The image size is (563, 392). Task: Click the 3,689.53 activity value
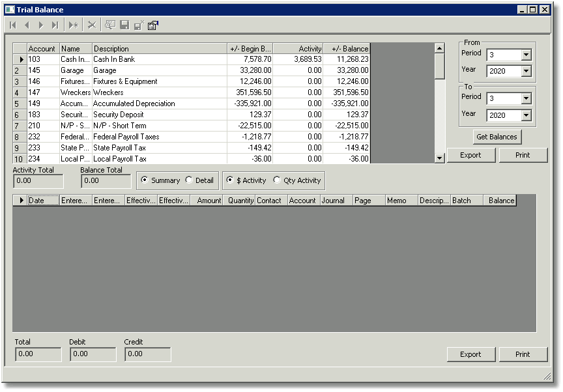(298, 59)
